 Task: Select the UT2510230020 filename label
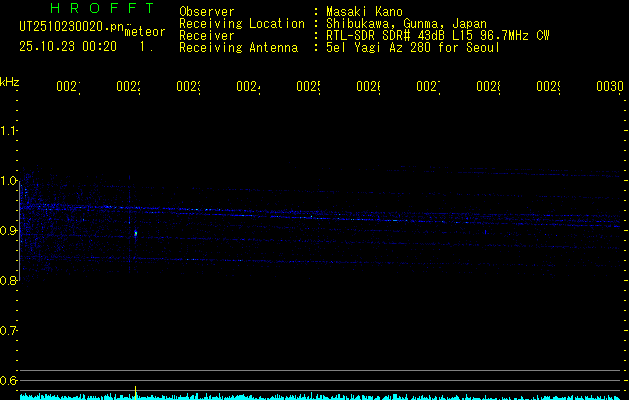[x=69, y=27]
